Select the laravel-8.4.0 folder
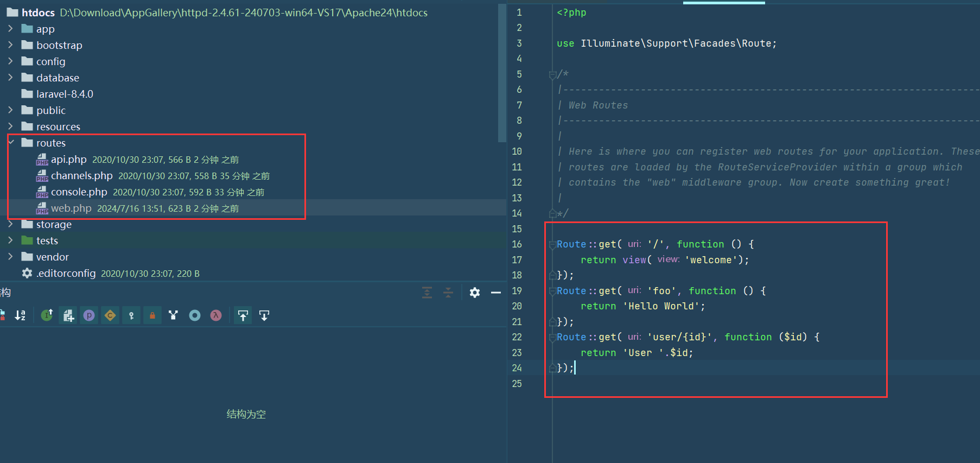980x463 pixels. coord(65,94)
